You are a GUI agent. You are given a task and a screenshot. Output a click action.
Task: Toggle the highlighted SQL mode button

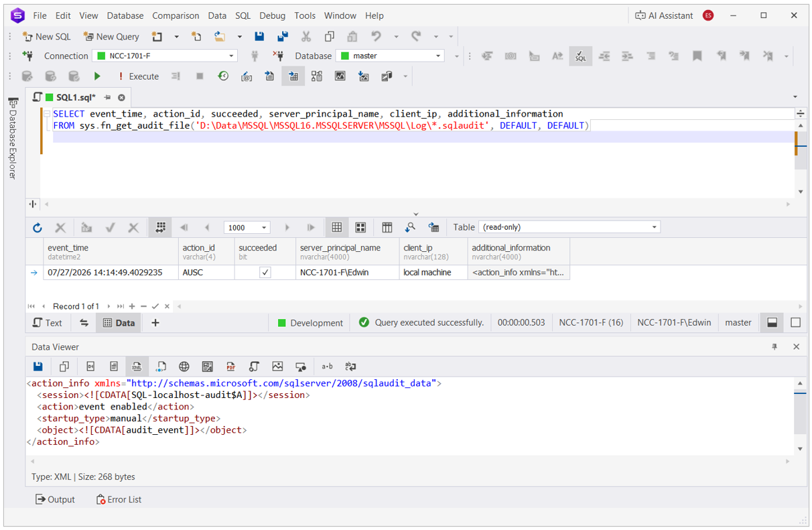[x=580, y=56]
